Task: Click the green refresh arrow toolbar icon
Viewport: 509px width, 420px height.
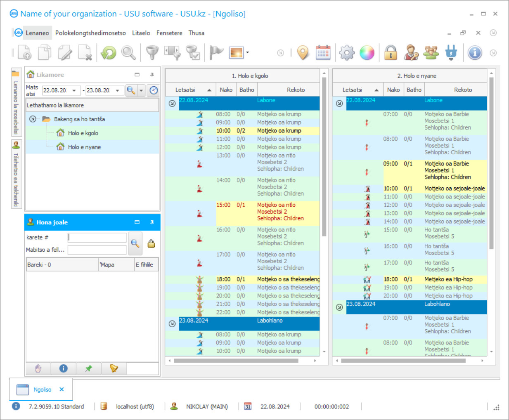Action: pyautogui.click(x=109, y=53)
